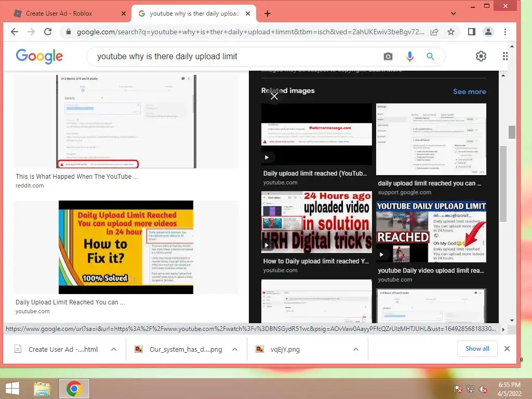Click 'daily upload limit reached you can ...' caption
Image resolution: width=532 pixels, height=399 pixels.
click(430, 183)
